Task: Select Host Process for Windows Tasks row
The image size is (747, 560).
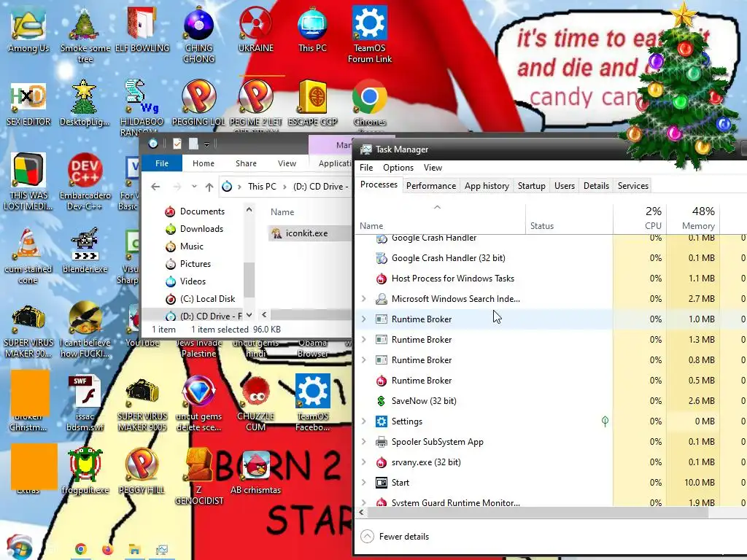Action: [484, 279]
